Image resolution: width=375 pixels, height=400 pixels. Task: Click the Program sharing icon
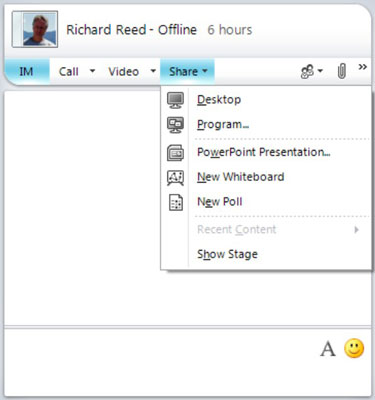[175, 125]
